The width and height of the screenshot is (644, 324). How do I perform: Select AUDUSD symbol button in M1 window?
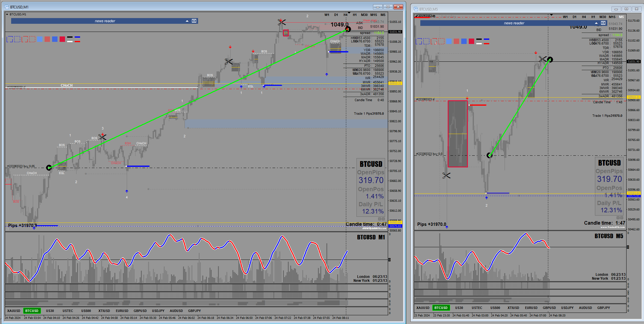176,311
